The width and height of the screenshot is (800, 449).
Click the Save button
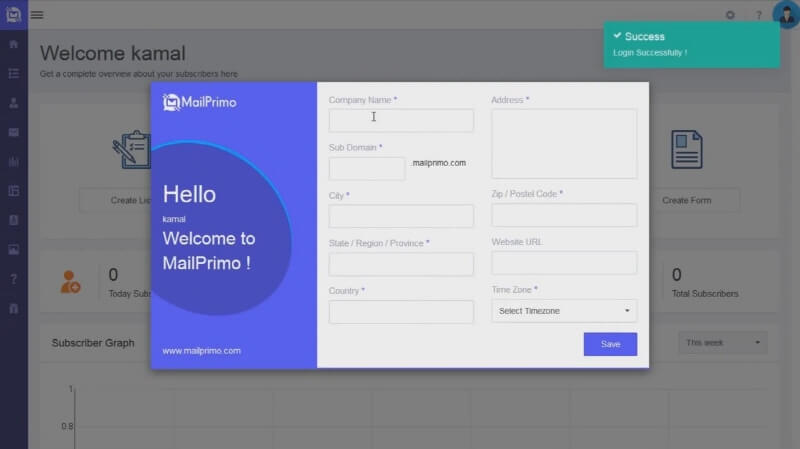610,344
